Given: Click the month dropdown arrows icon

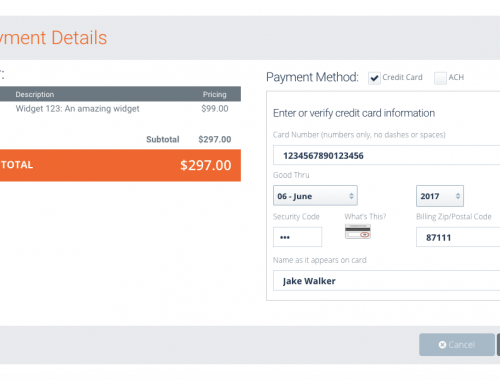Looking at the screenshot, I should tap(351, 196).
